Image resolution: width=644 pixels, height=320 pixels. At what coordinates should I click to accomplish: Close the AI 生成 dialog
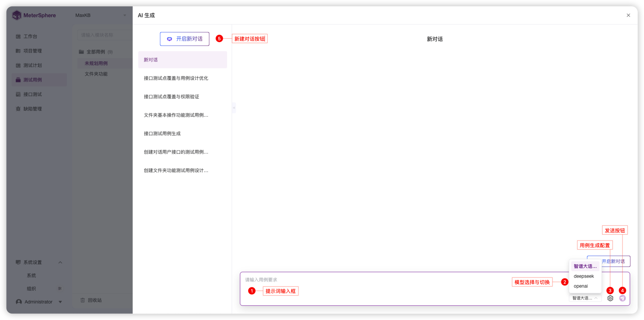coord(628,15)
